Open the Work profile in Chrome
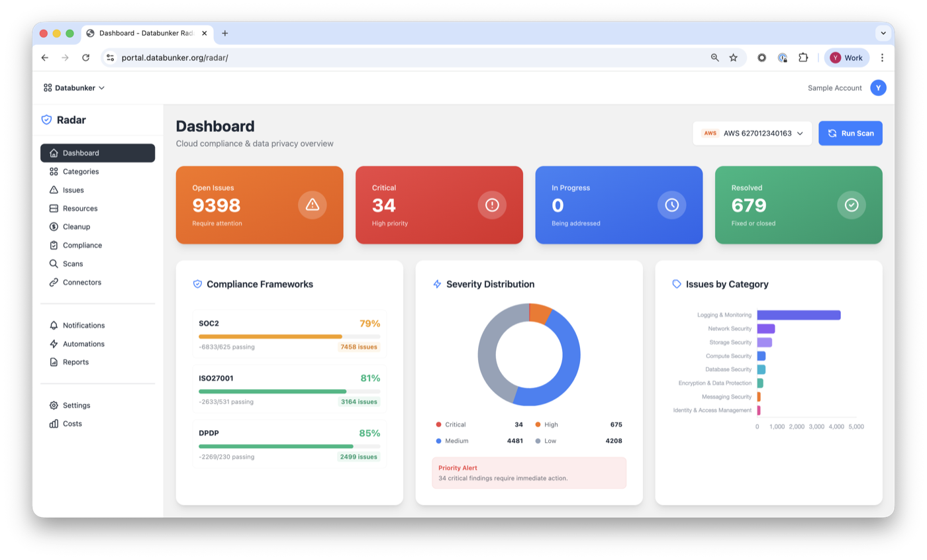This screenshot has width=927, height=560. 847,58
